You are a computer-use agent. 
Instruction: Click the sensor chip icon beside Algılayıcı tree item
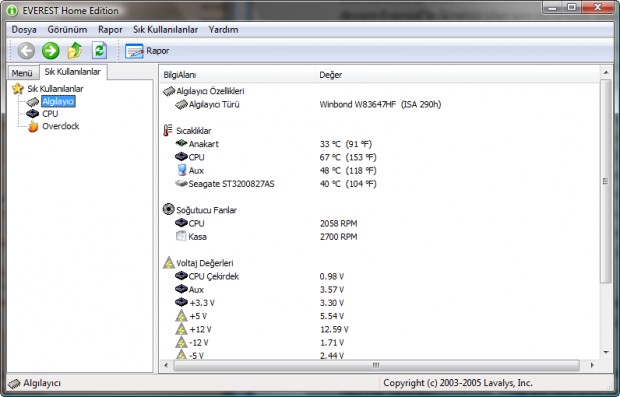point(33,102)
